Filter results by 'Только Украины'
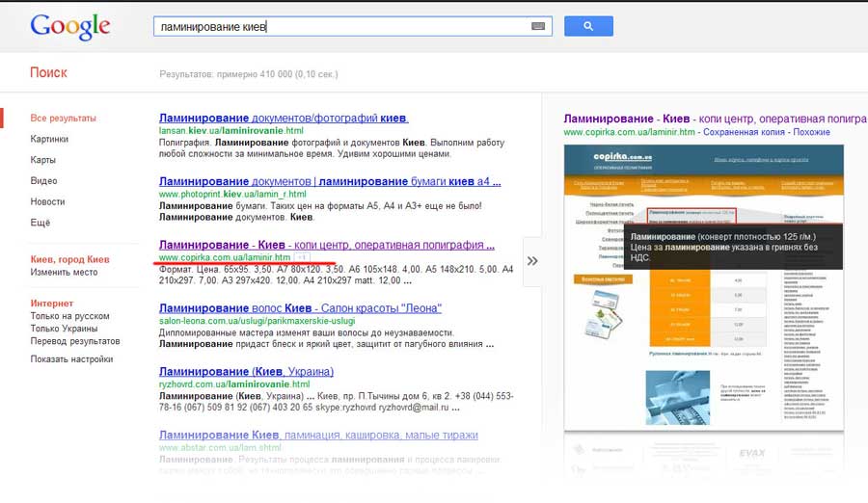Screen dimensions: 868x503 tap(64, 329)
